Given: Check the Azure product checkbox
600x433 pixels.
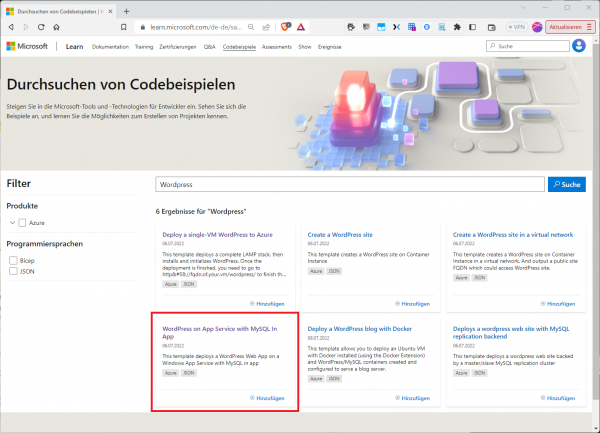Looking at the screenshot, I should tap(22, 223).
